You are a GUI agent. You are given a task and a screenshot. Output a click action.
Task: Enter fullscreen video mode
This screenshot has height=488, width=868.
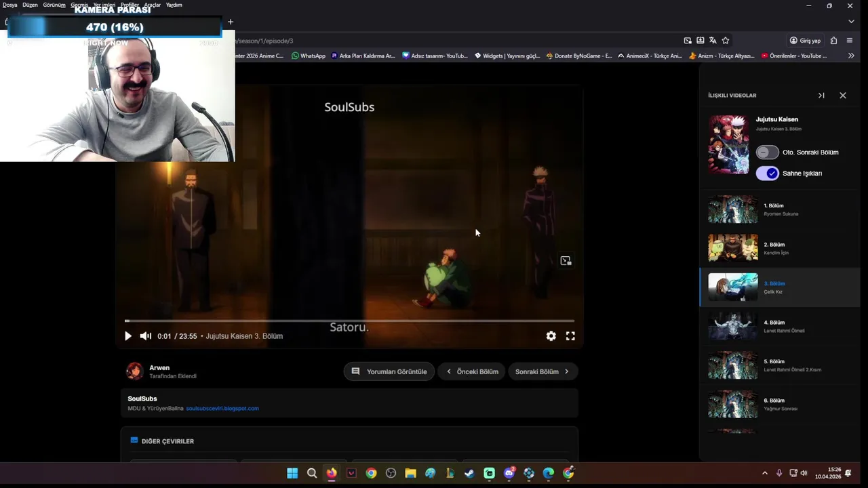point(570,336)
